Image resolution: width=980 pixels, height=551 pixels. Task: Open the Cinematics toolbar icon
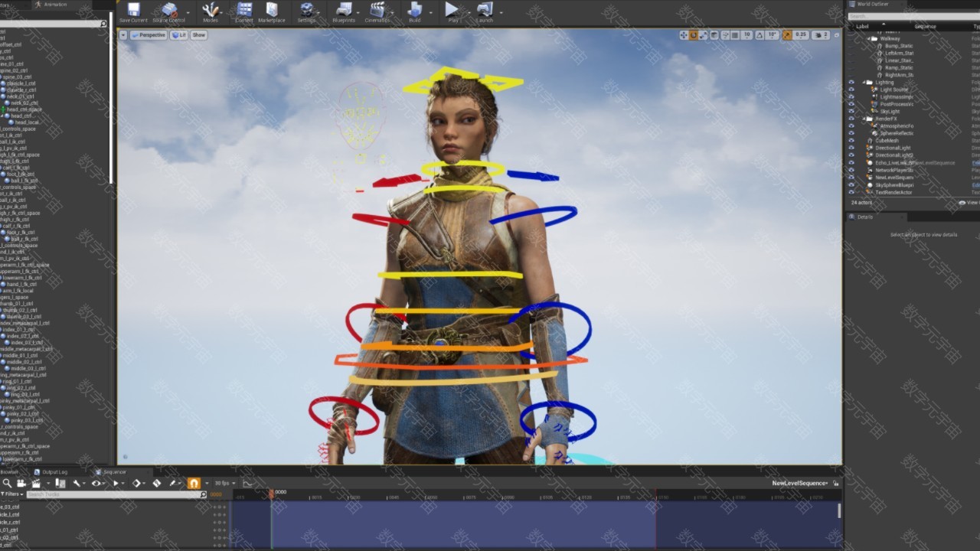click(377, 12)
